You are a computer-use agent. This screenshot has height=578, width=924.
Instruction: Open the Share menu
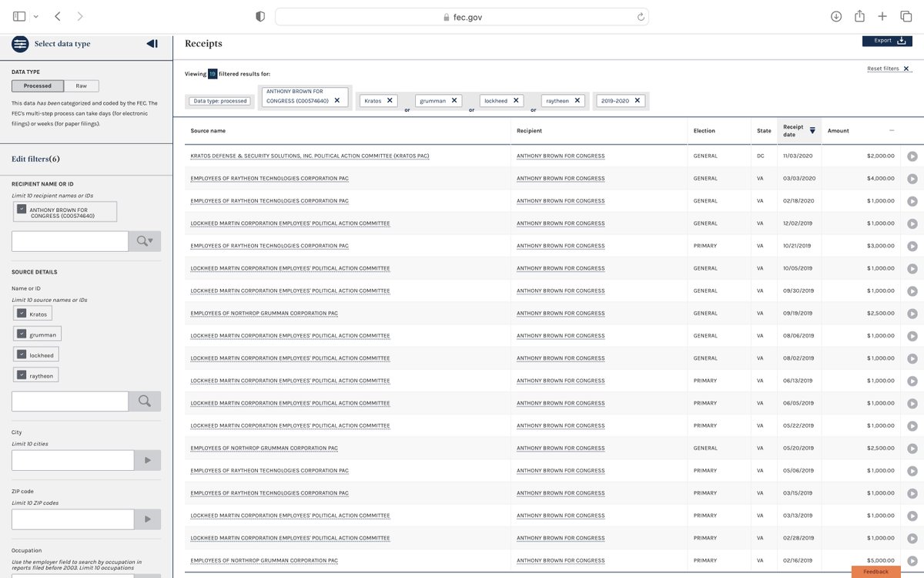pyautogui.click(x=859, y=16)
